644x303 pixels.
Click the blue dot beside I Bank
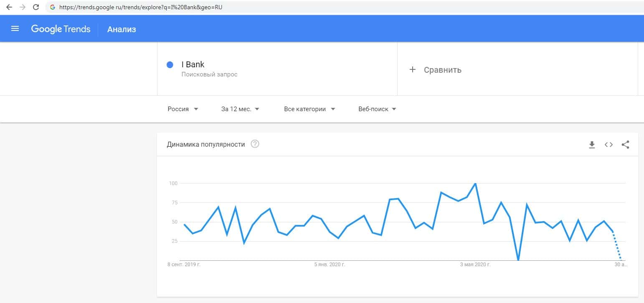pos(170,65)
